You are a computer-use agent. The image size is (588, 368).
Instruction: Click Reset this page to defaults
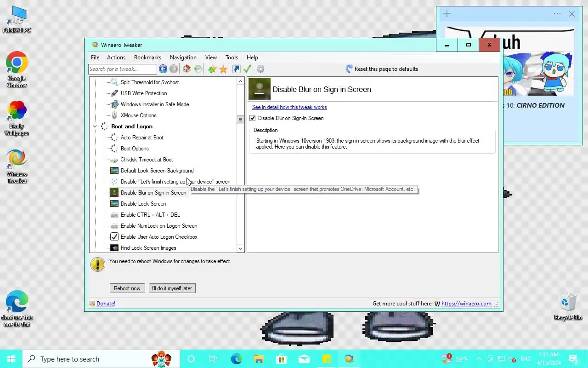pos(381,69)
